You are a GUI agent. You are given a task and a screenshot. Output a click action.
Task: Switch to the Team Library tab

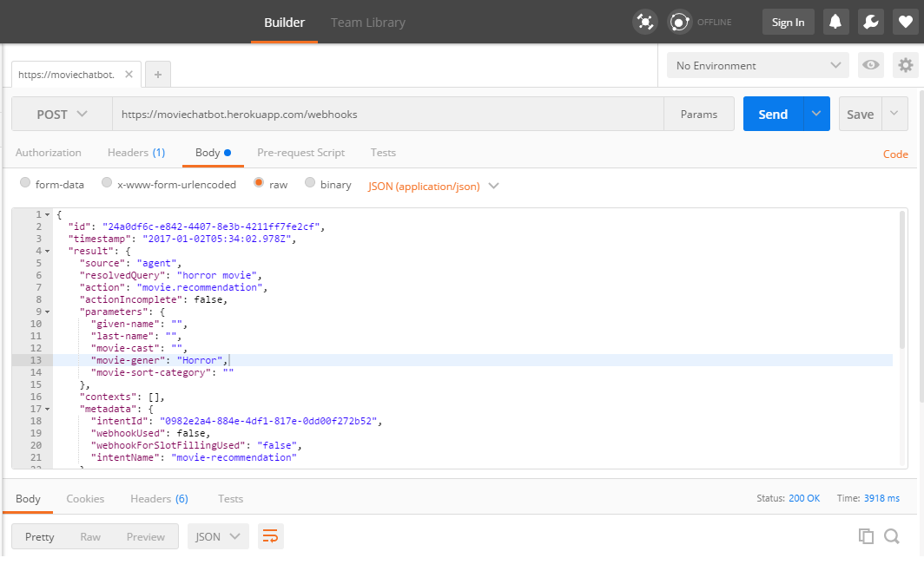[x=367, y=23]
